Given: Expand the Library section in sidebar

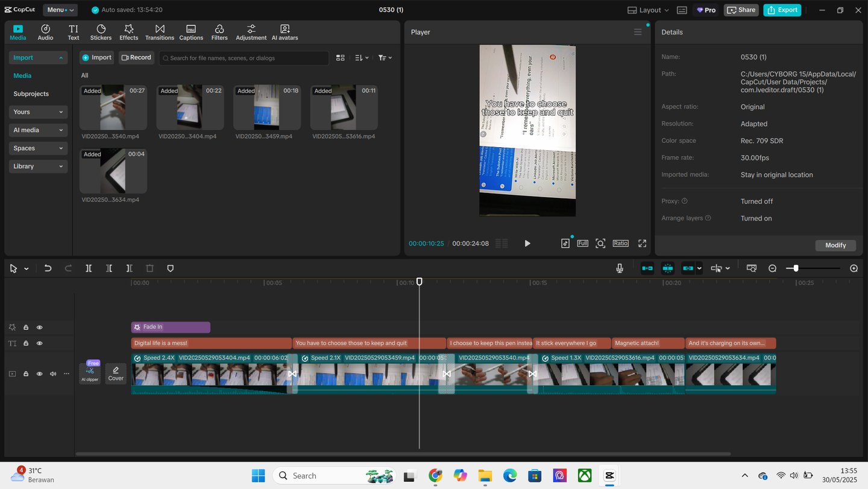Looking at the screenshot, I should [38, 166].
